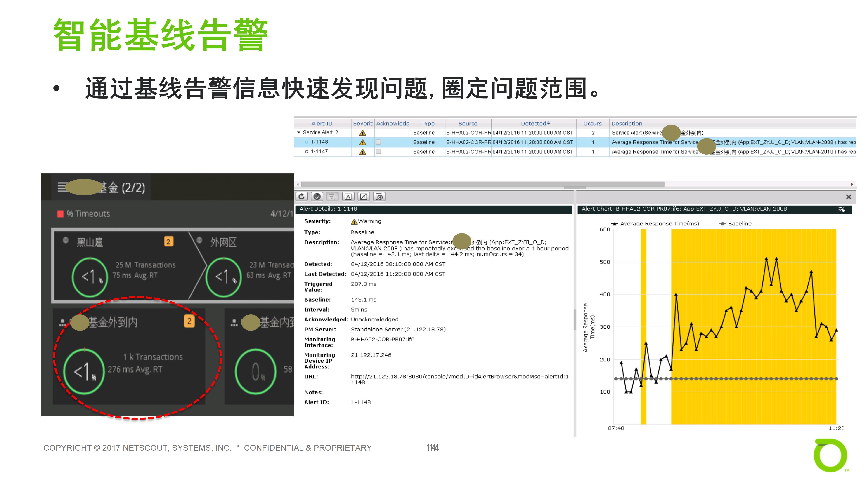This screenshot has width=868, height=488.
Task: Open the 外网区 site tile title
Action: [x=223, y=242]
